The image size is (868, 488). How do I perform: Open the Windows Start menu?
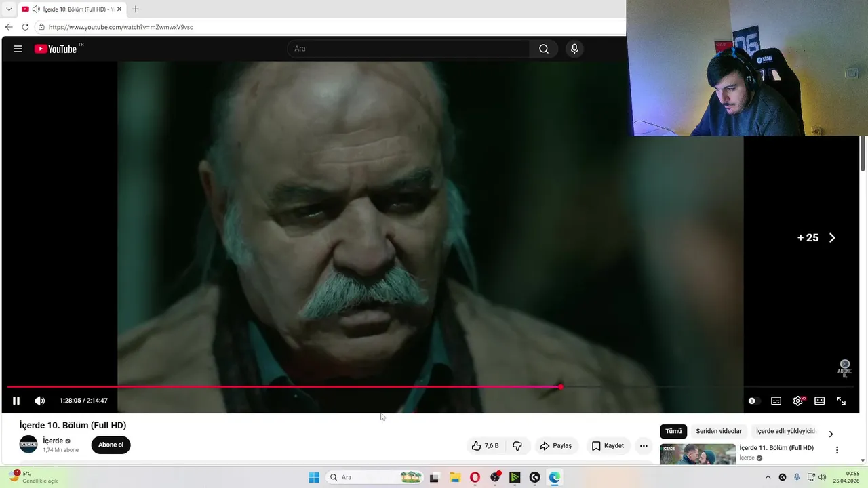pos(314,477)
